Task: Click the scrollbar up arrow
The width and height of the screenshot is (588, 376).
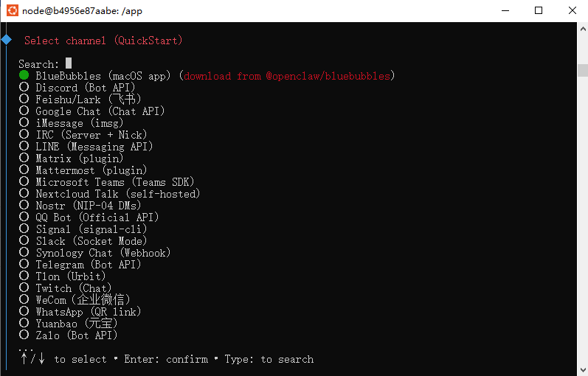Action: tap(583, 29)
